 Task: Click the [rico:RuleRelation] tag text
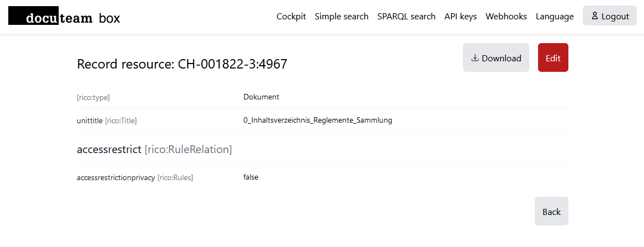click(188, 150)
